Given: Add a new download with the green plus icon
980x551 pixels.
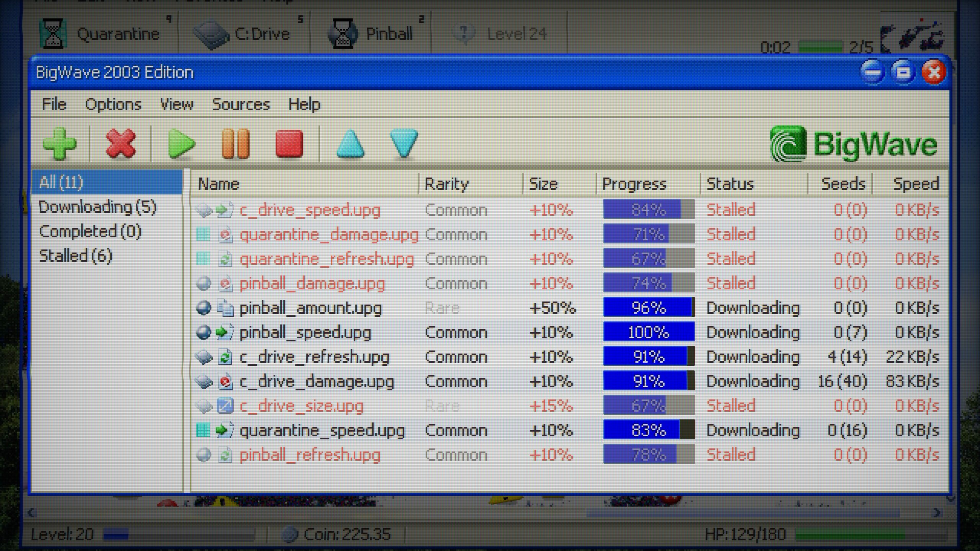Looking at the screenshot, I should coord(60,144).
